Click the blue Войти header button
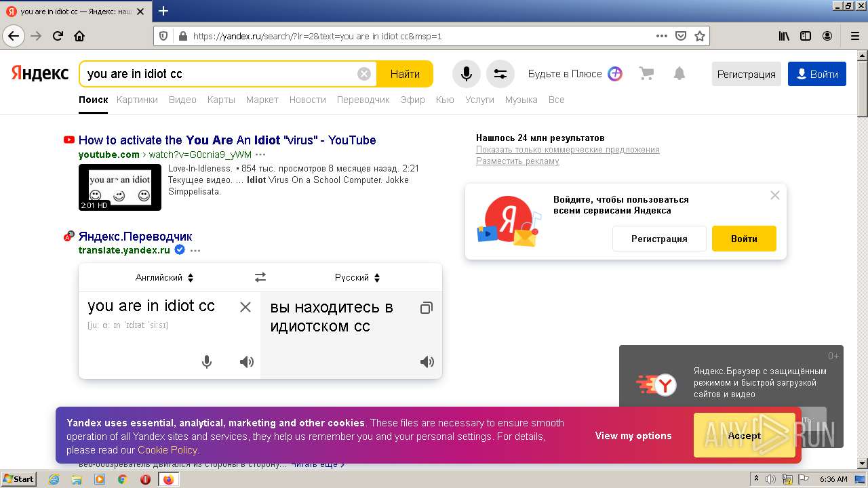 pyautogui.click(x=817, y=74)
